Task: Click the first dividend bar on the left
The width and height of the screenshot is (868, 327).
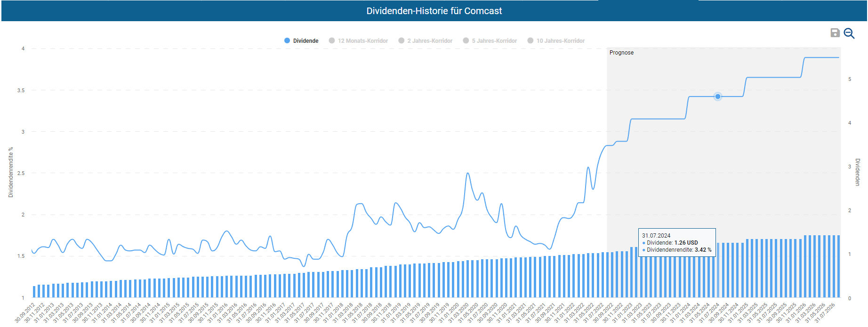Action: click(34, 292)
